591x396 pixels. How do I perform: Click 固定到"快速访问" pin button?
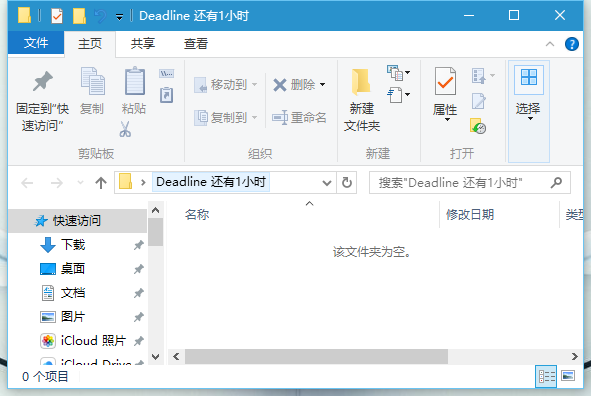coord(42,101)
